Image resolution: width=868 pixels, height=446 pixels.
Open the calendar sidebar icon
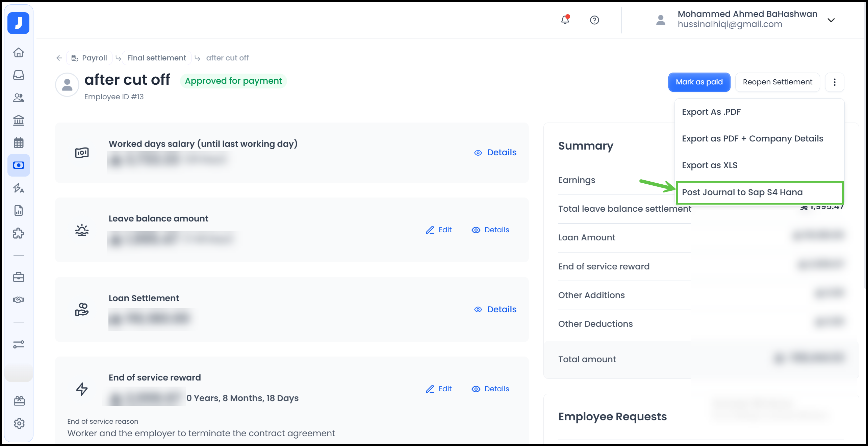point(19,143)
